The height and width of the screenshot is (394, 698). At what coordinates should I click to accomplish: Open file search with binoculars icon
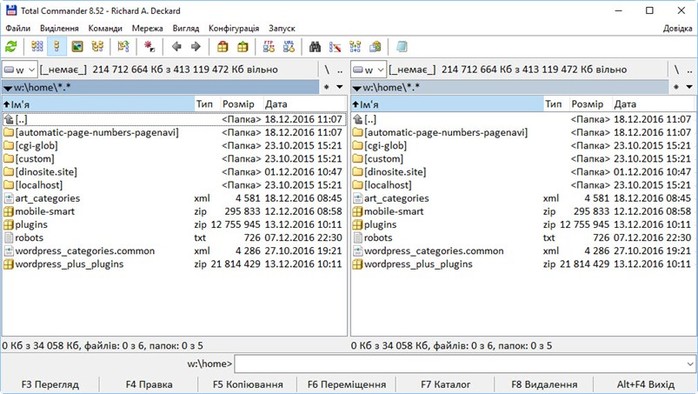(x=315, y=46)
